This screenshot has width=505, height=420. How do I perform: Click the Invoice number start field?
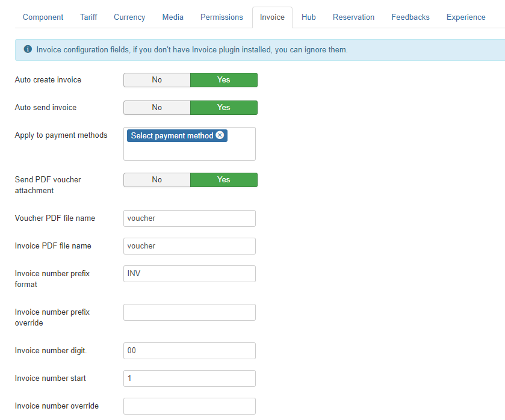coord(190,378)
